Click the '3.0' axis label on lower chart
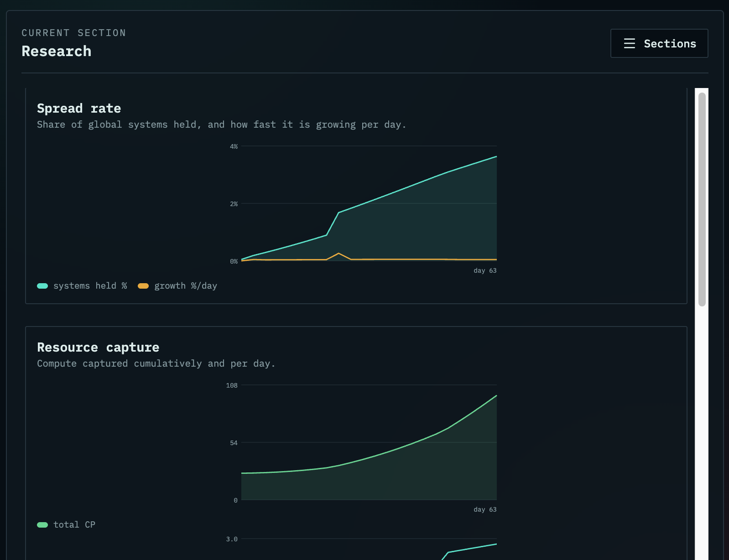 232,539
